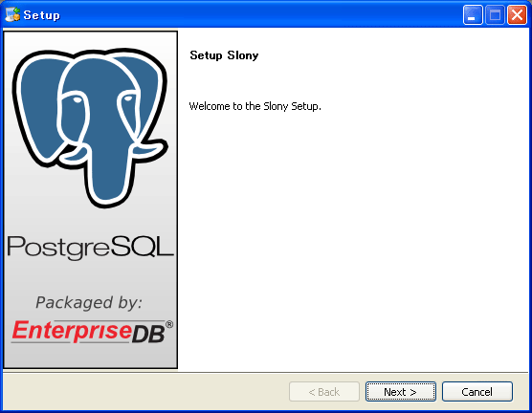Image resolution: width=532 pixels, height=413 pixels.
Task: Close the Setup window
Action: coord(517,15)
